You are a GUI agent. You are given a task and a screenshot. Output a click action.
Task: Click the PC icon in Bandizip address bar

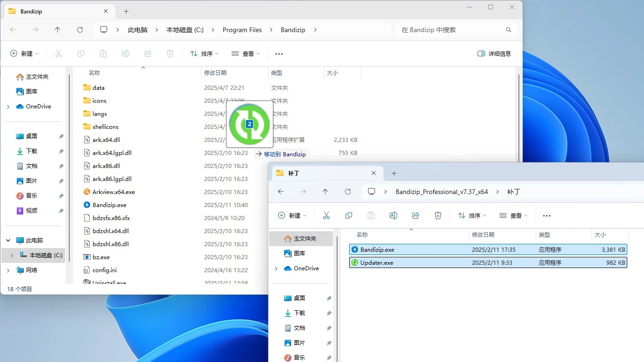(x=104, y=30)
